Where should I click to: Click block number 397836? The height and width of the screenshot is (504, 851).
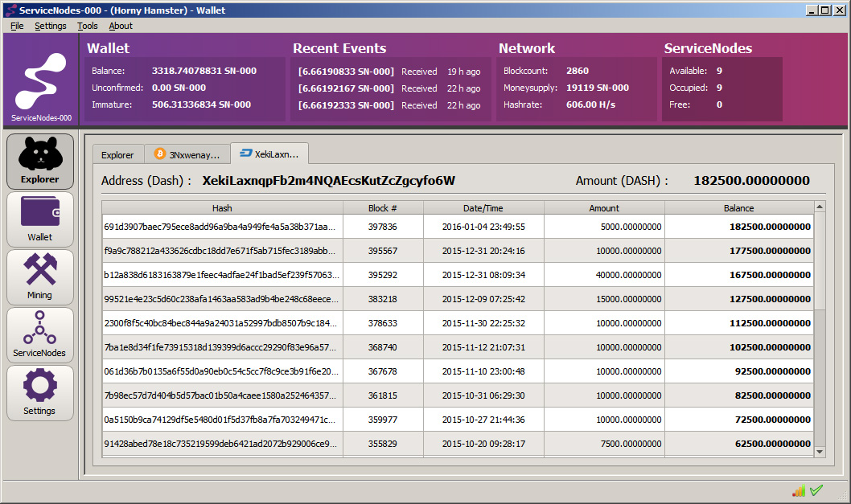coord(383,227)
